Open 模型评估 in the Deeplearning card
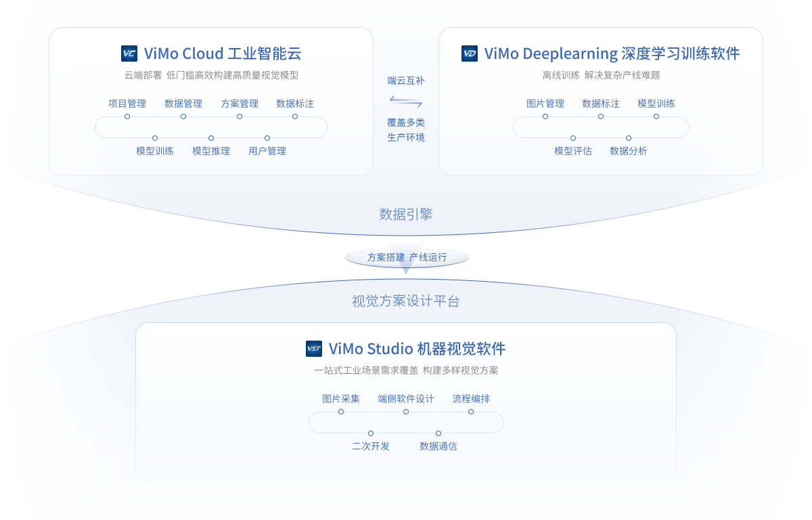This screenshot has width=812, height=520. [573, 151]
